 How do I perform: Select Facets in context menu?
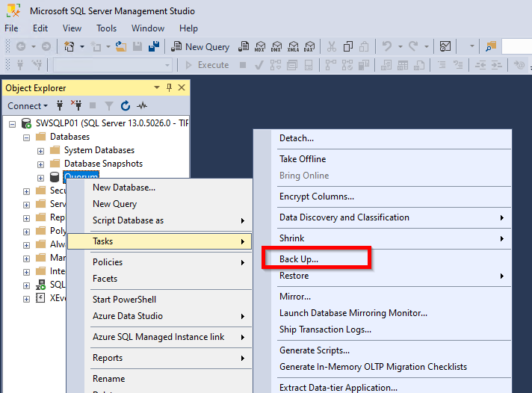click(159, 279)
